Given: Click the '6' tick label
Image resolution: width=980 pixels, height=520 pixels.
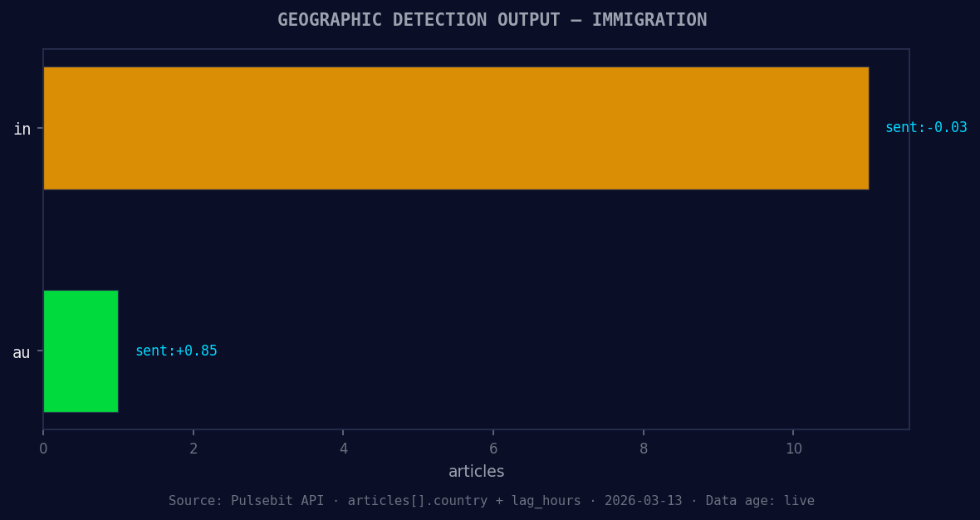Looking at the screenshot, I should (494, 448).
